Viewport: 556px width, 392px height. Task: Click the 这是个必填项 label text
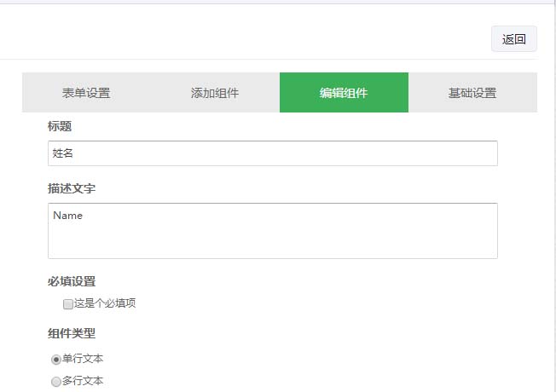pos(104,303)
